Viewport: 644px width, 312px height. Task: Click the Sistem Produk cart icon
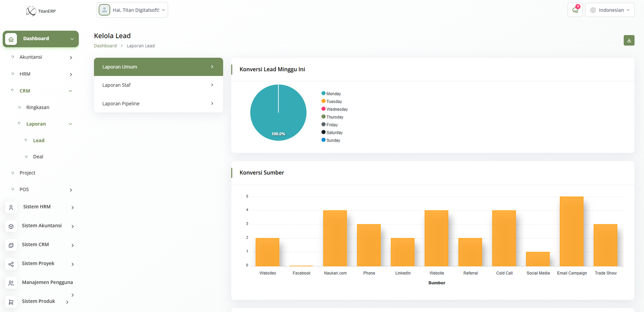click(x=11, y=302)
